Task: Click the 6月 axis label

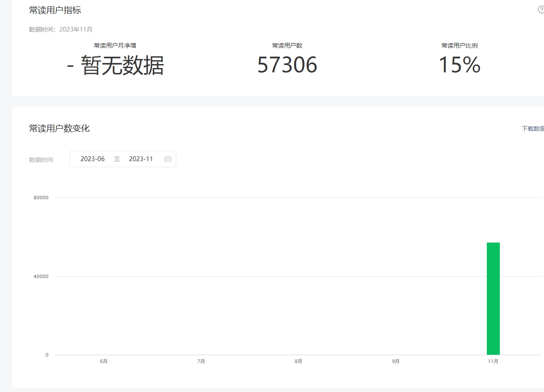Action: pyautogui.click(x=104, y=361)
